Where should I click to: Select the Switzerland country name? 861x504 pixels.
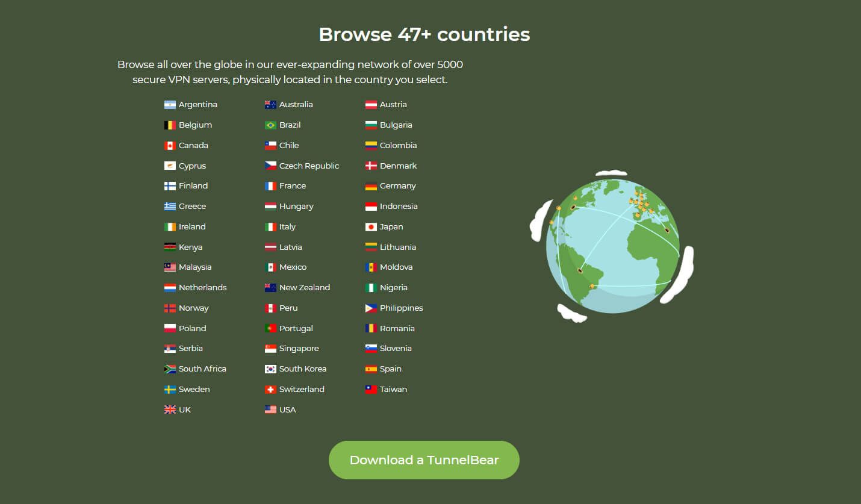click(x=302, y=390)
